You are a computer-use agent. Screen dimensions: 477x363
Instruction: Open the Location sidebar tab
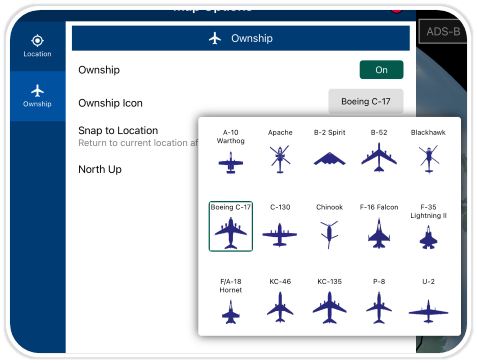point(37,46)
